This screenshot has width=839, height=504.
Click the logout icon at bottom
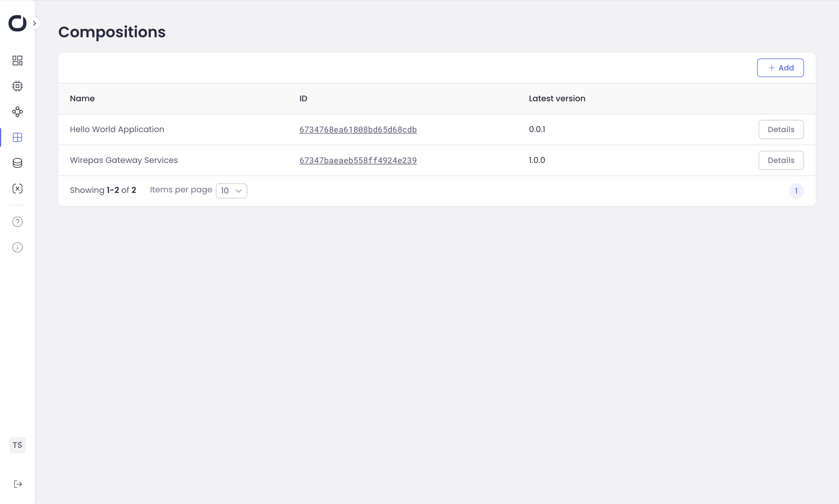click(18, 484)
